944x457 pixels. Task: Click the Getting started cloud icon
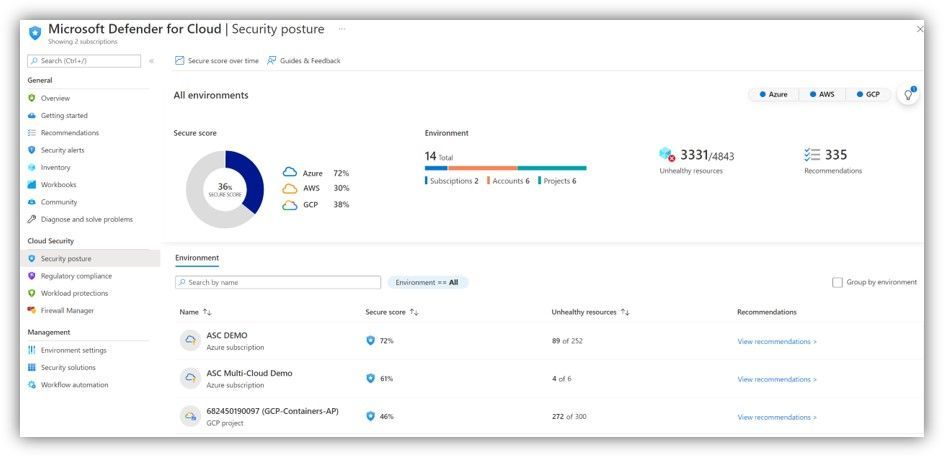pos(32,116)
